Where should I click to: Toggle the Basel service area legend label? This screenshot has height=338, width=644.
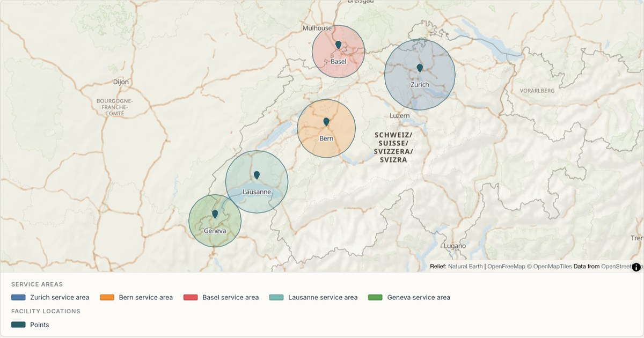click(231, 297)
